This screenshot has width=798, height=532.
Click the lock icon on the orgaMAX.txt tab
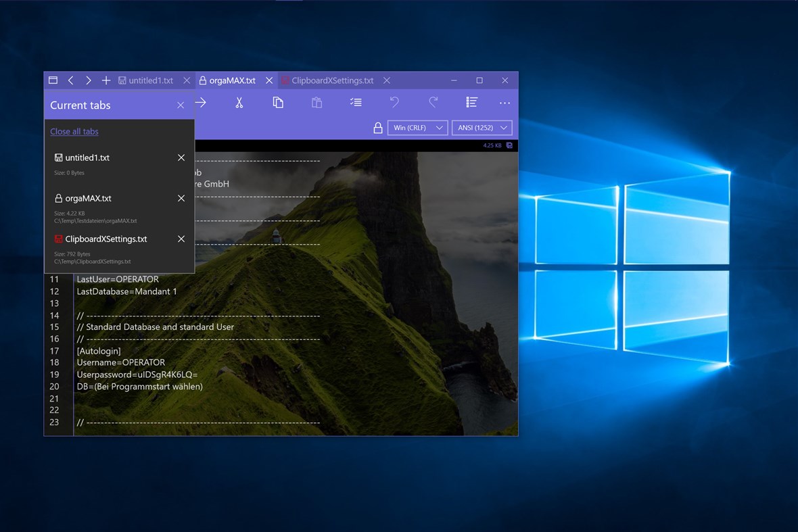(202, 80)
